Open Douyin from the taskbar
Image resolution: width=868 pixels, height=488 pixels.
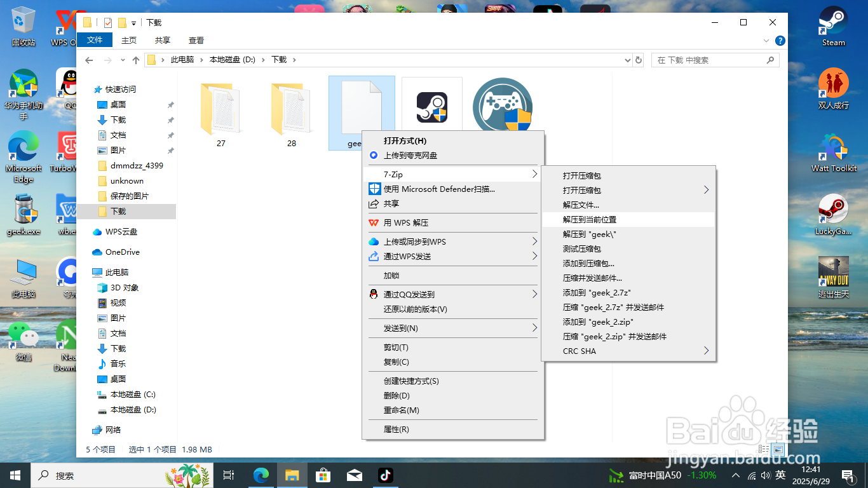(x=384, y=475)
